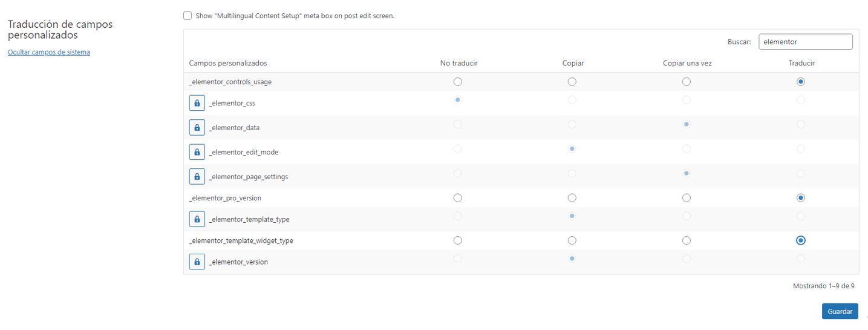
Task: Click the lock icon beside _elementor_data
Action: click(x=197, y=128)
